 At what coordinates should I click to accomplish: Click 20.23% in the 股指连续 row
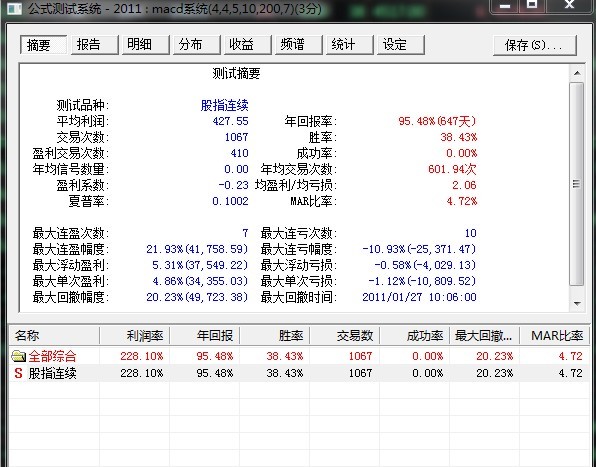495,373
